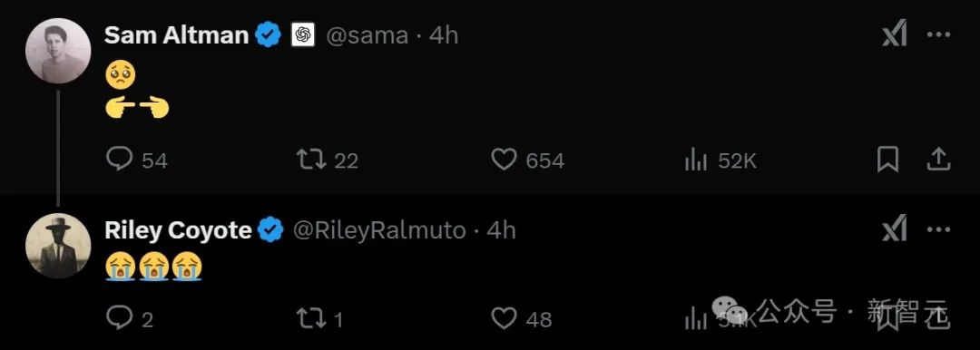
Task: Ask Grok about Riley Coyote's reply
Action: tap(895, 230)
